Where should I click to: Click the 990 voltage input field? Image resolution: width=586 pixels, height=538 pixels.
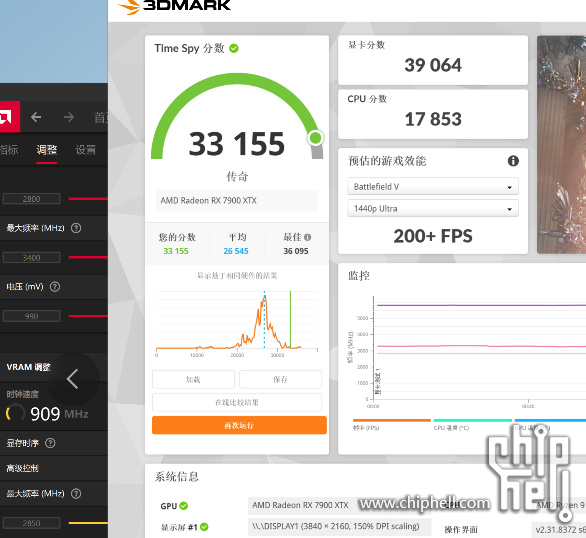[31, 316]
